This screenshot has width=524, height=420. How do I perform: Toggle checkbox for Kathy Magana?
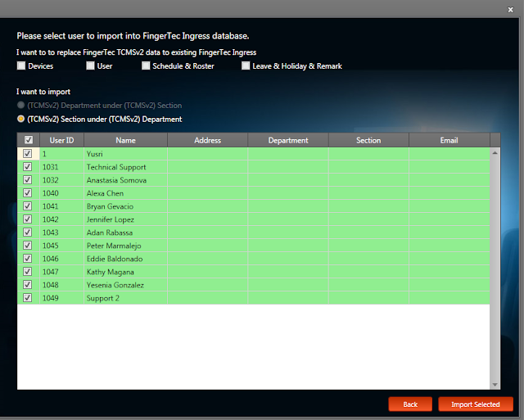click(27, 271)
